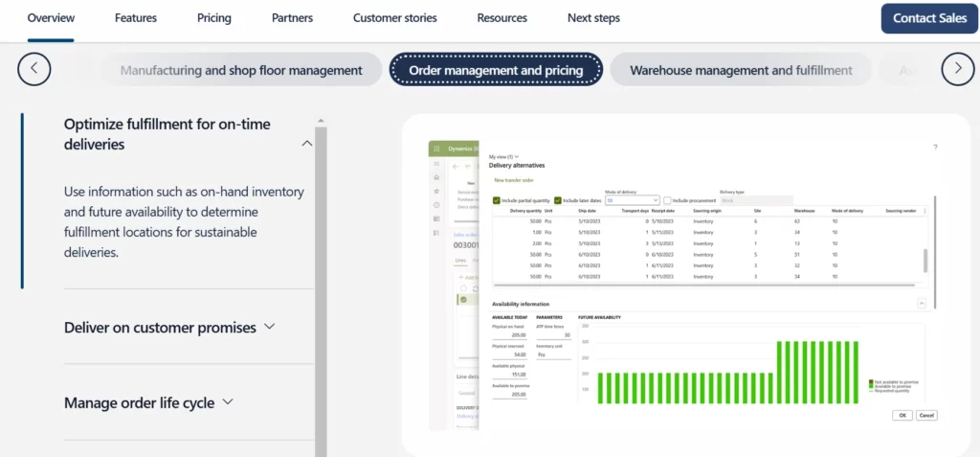The image size is (980, 457).
Task: Click the Physical on hand field 205.00
Action: pos(509,335)
